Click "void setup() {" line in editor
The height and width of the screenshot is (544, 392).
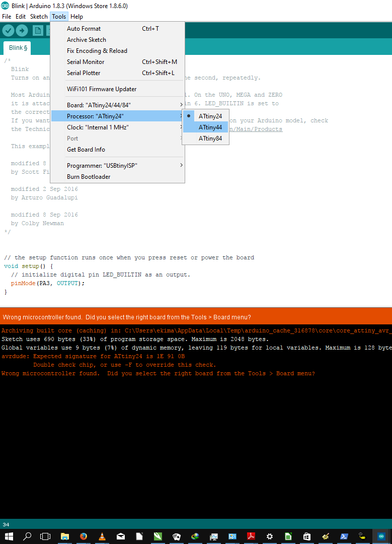pyautogui.click(x=28, y=266)
